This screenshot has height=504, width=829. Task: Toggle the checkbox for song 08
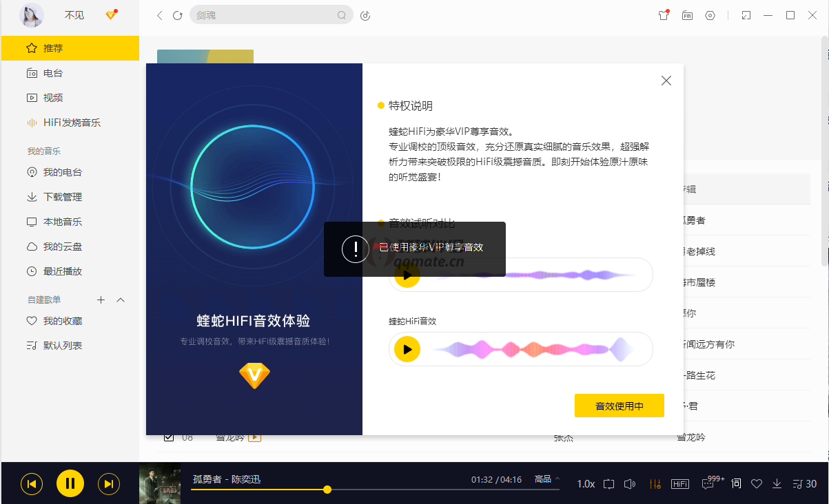pos(168,437)
